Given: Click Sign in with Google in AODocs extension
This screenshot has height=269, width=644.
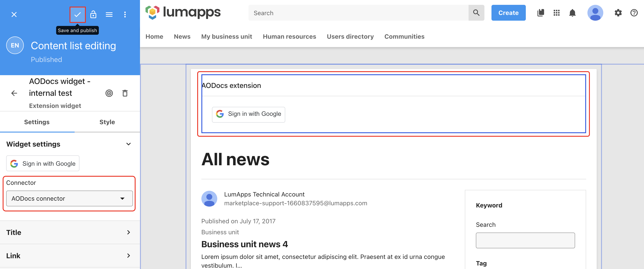Looking at the screenshot, I should pos(248,115).
